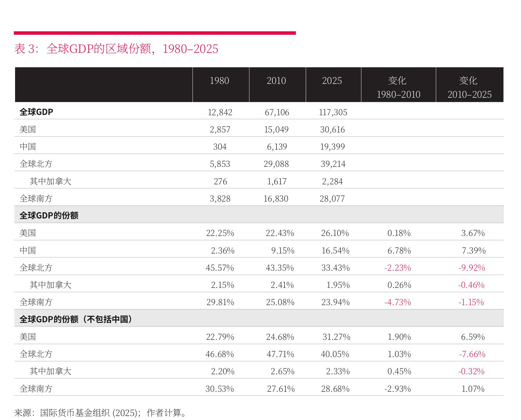
Task: Click US change value 3.67%
Action: (x=473, y=233)
